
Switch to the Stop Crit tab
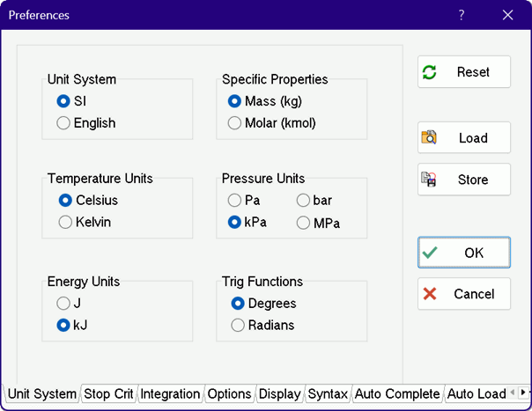tap(108, 394)
